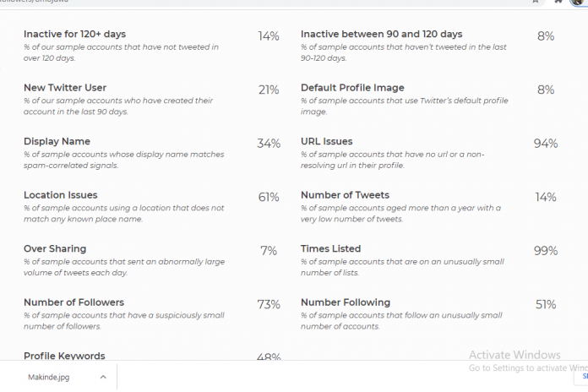The width and height of the screenshot is (588, 392).
Task: Click the 'Location Issues' heading
Action: pyautogui.click(x=60, y=195)
